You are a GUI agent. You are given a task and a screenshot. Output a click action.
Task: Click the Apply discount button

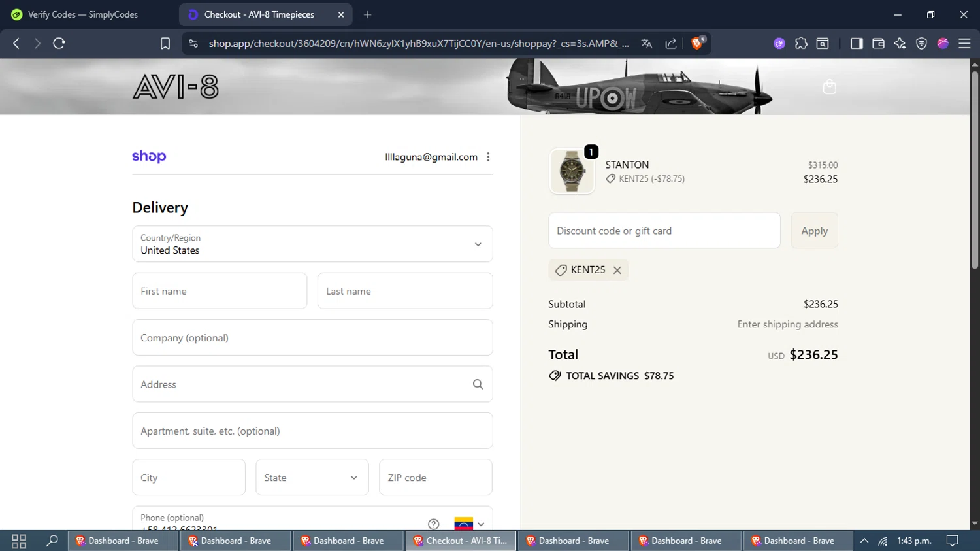pos(814,231)
